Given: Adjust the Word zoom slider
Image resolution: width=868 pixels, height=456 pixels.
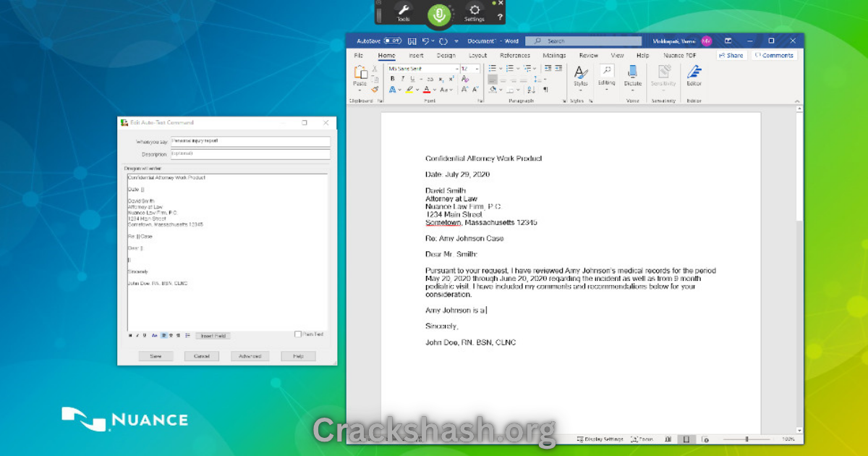Looking at the screenshot, I should [746, 439].
